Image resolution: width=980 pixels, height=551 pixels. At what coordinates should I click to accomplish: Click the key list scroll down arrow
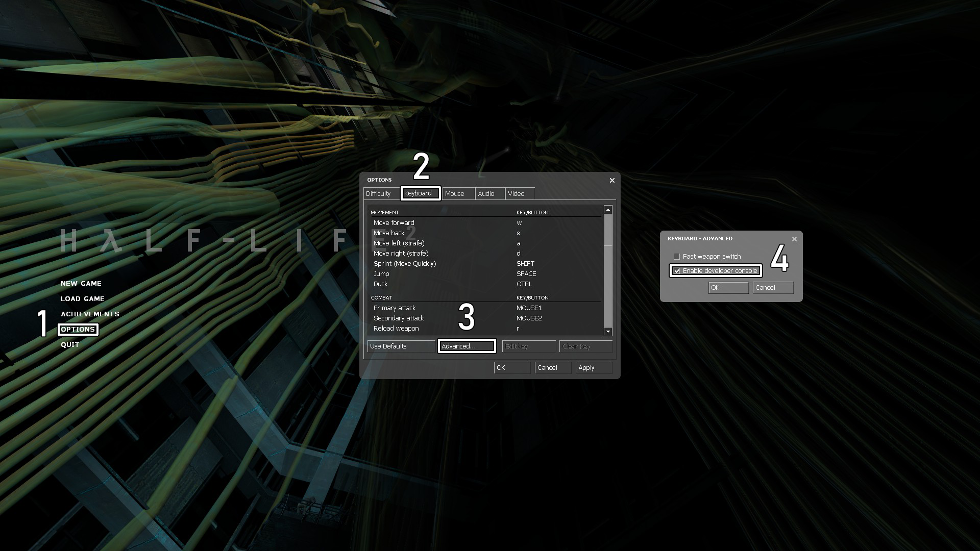click(x=608, y=332)
